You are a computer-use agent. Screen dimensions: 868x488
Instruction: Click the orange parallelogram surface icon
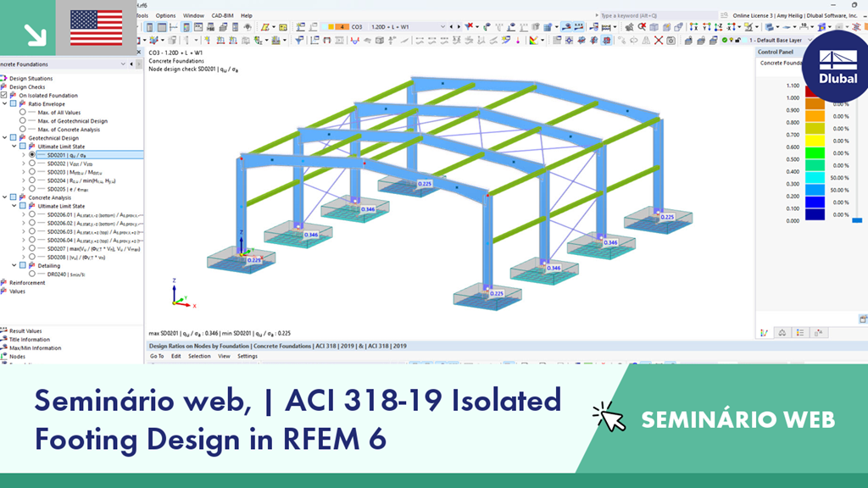coord(266,26)
